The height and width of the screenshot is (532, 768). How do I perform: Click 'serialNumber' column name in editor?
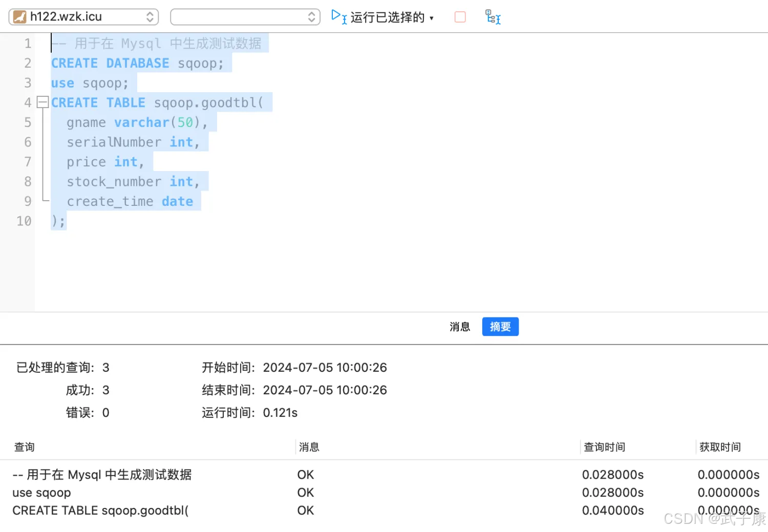[114, 142]
